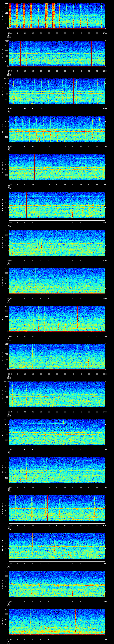The image size is (114, 644).
Task: Click the 16:18:00 start time label
Action: pyautogui.click(x=9, y=109)
